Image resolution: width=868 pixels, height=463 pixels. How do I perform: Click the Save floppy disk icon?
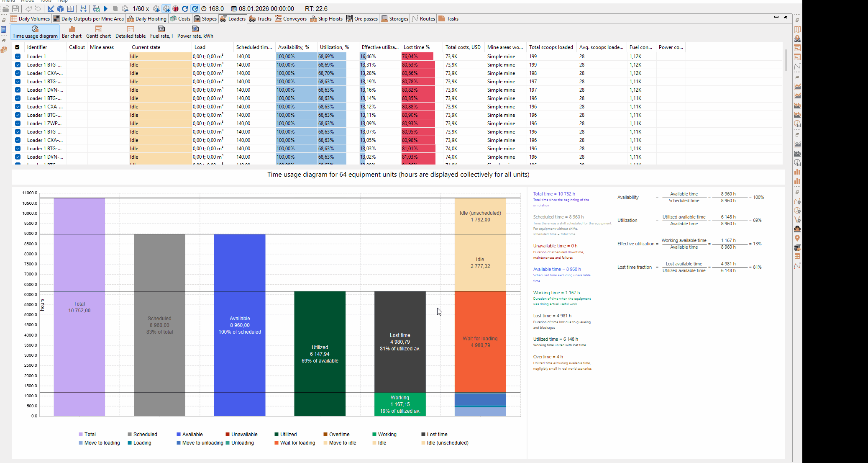(x=15, y=9)
